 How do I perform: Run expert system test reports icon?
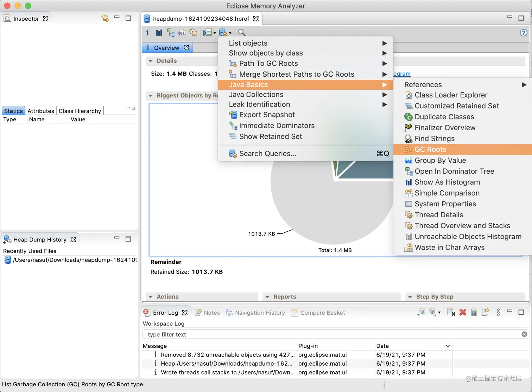207,33
